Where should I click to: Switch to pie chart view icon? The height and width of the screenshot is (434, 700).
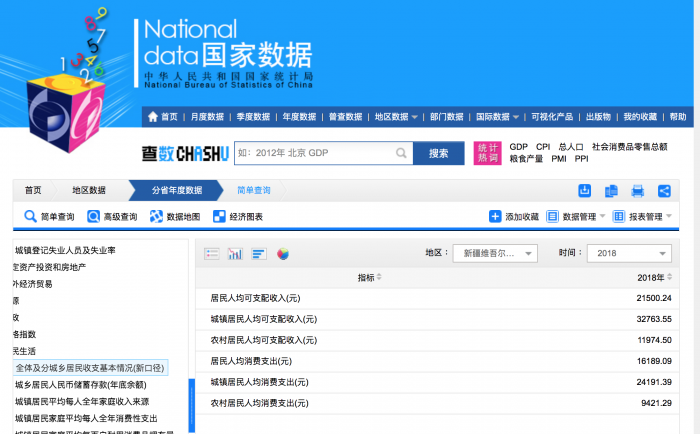[283, 254]
